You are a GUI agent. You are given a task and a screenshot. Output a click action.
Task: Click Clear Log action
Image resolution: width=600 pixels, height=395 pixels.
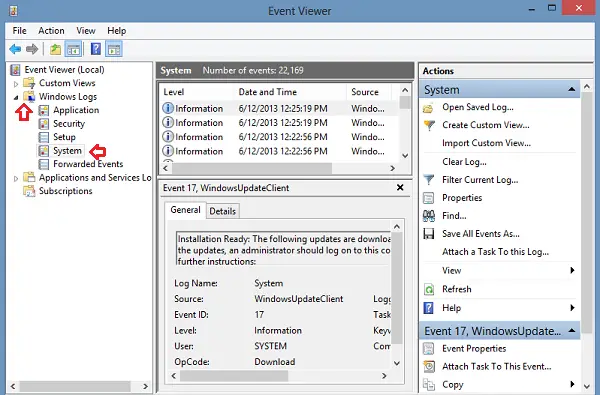pyautogui.click(x=464, y=162)
